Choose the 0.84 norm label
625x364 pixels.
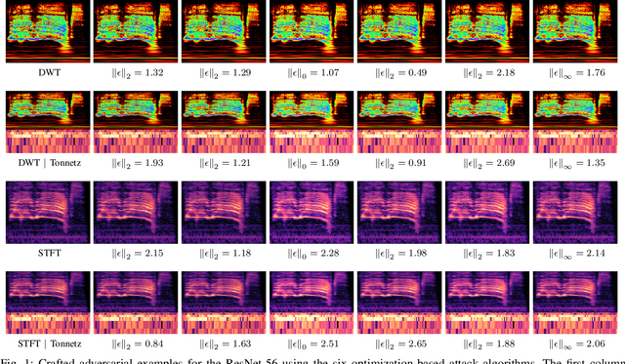point(138,344)
